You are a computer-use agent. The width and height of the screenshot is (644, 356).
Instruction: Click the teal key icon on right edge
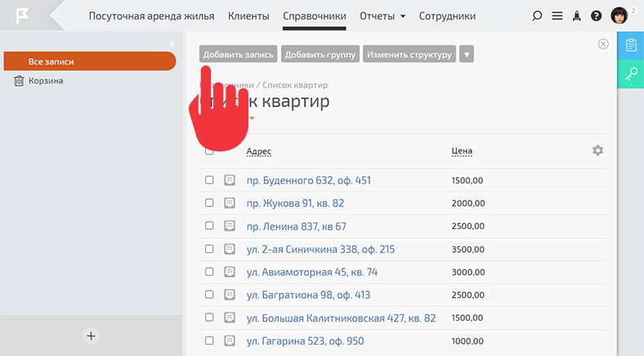[631, 74]
